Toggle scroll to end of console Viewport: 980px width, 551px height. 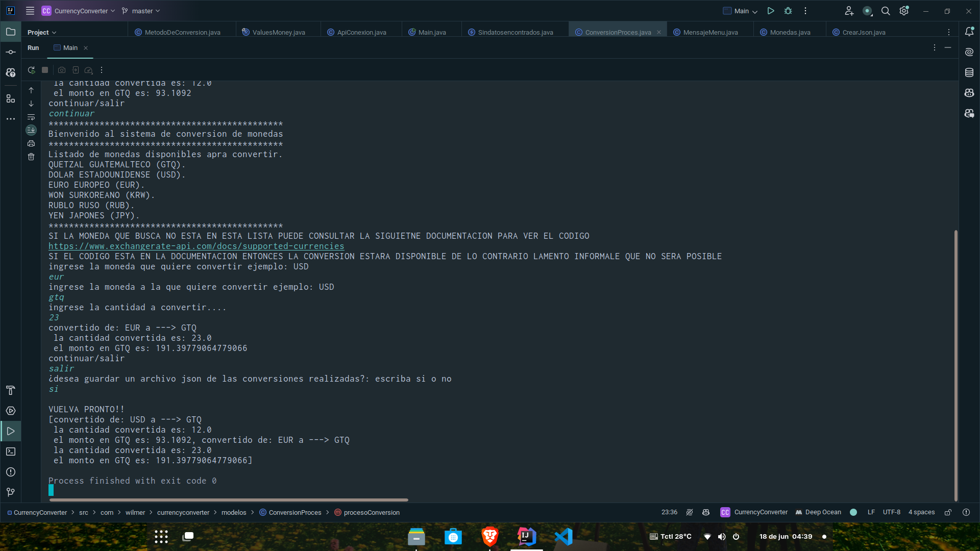(31, 130)
